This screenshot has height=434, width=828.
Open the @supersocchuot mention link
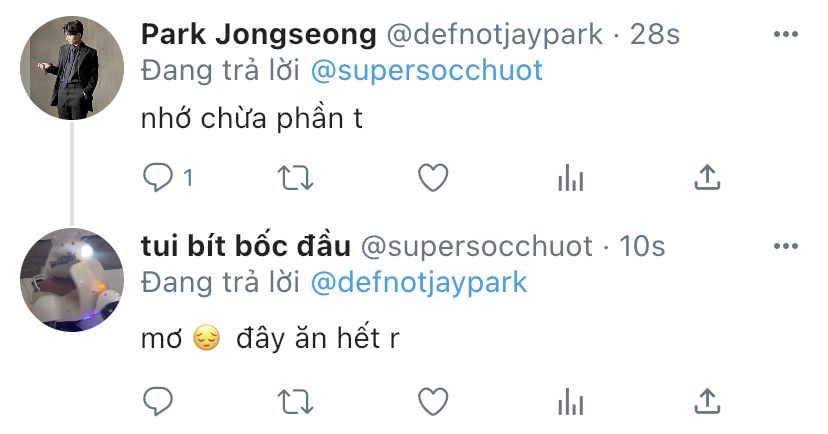pyautogui.click(x=427, y=71)
